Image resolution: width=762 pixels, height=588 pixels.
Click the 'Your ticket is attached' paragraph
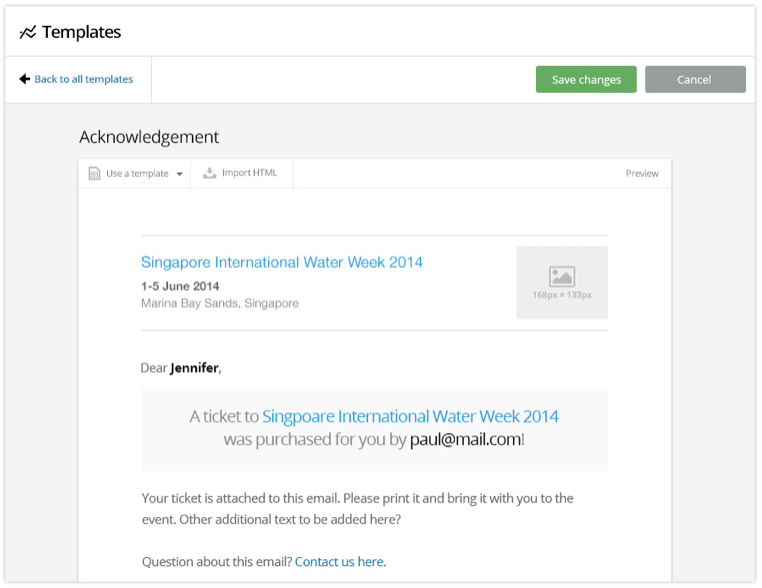[357, 509]
